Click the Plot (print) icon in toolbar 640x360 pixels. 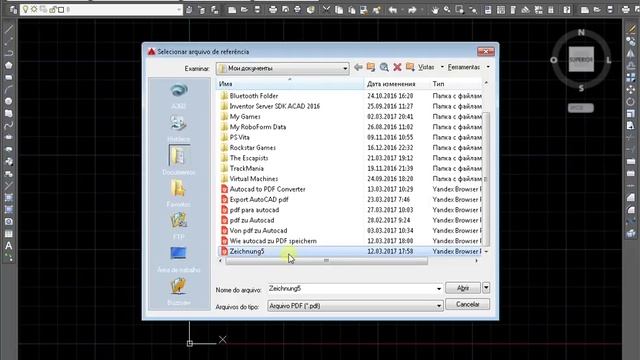point(273,9)
